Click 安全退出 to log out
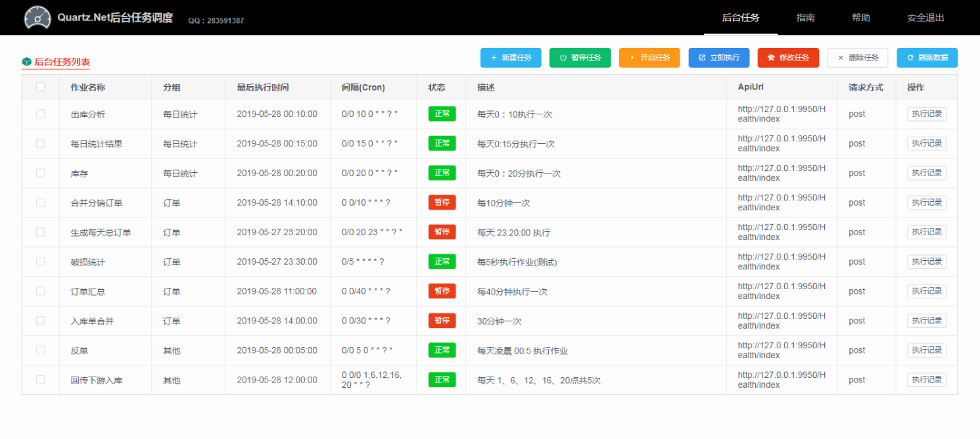This screenshot has width=980, height=439. tap(924, 18)
